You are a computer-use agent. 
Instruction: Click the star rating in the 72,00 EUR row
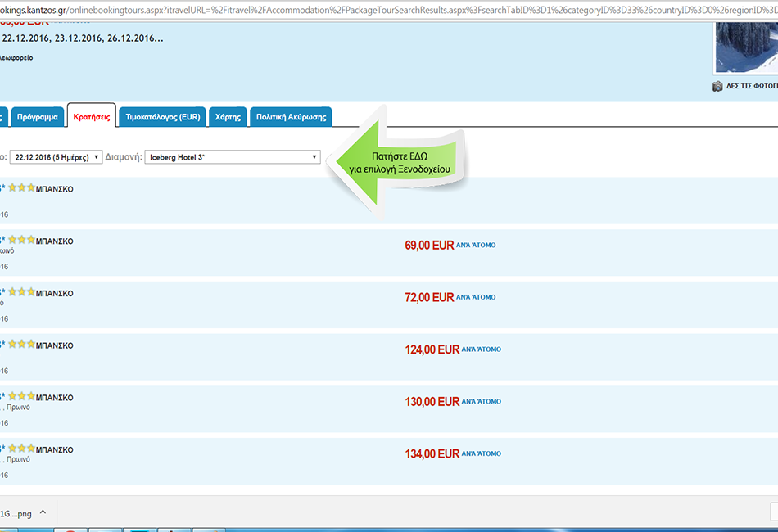pos(21,292)
